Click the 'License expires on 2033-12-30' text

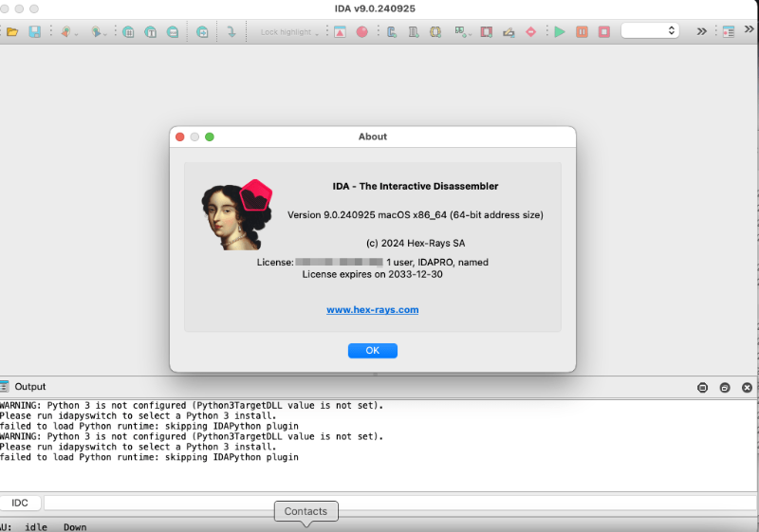click(x=372, y=274)
